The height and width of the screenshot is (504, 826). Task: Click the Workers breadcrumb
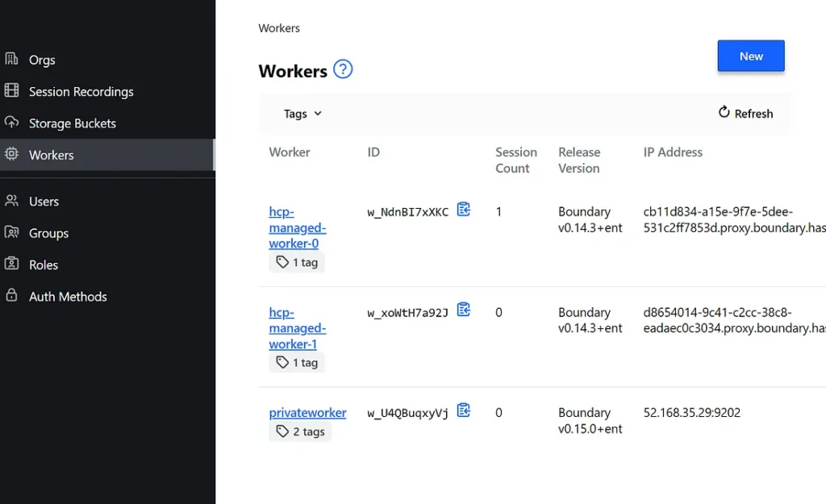coord(278,28)
